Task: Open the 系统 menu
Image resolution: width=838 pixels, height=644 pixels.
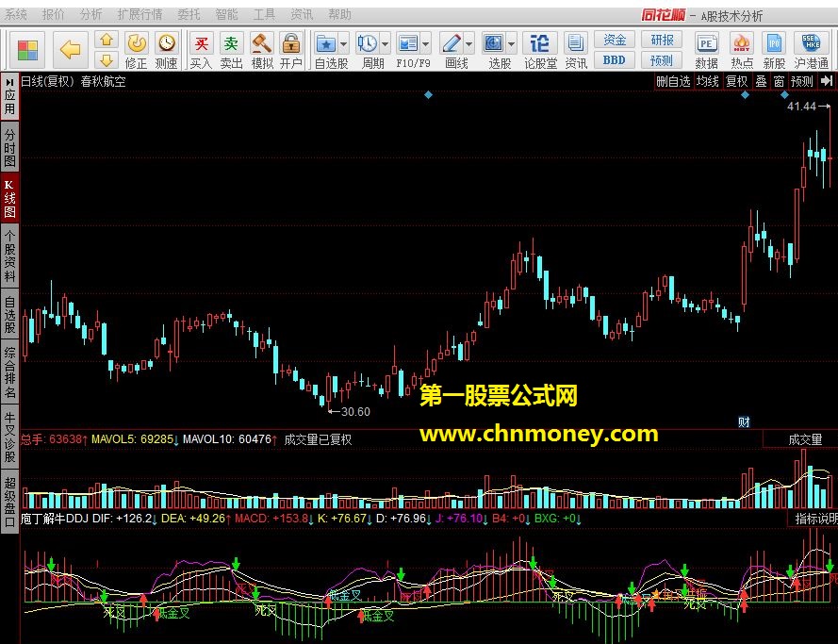Action: pyautogui.click(x=15, y=14)
